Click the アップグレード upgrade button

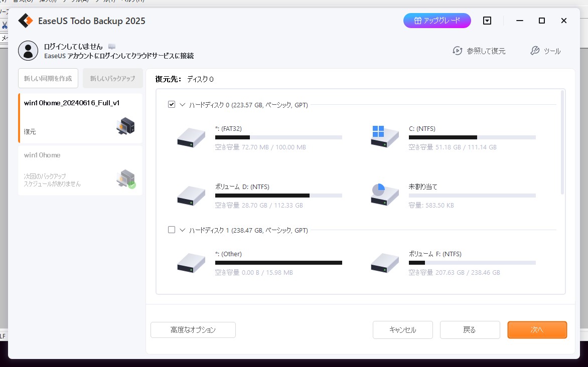[x=437, y=21]
